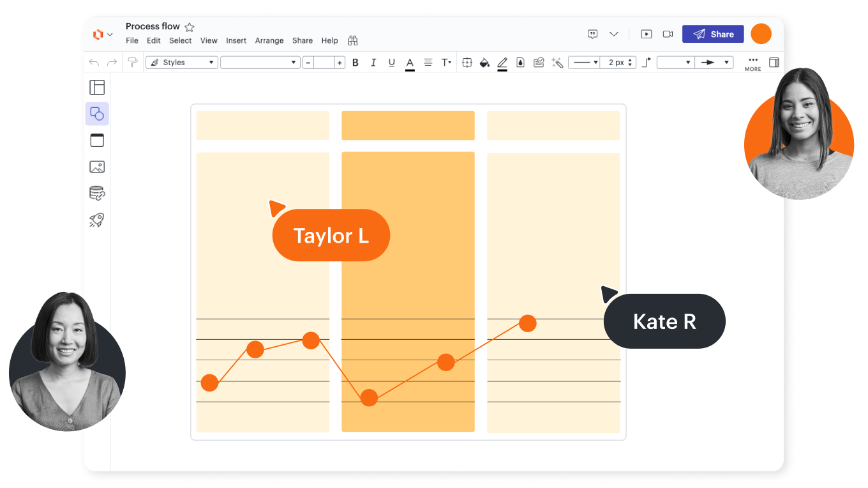Start presentation mode play icon
Screen dimensions: 868x488
[x=647, y=34]
